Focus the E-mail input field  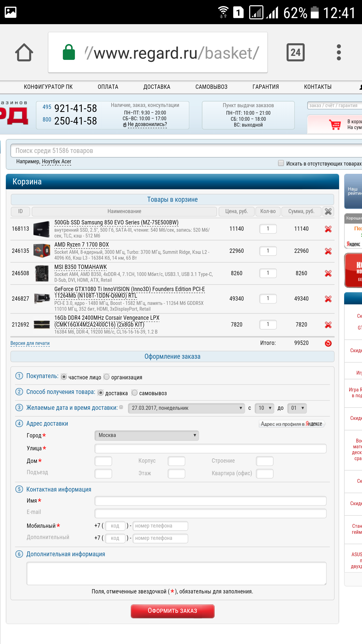click(x=210, y=513)
